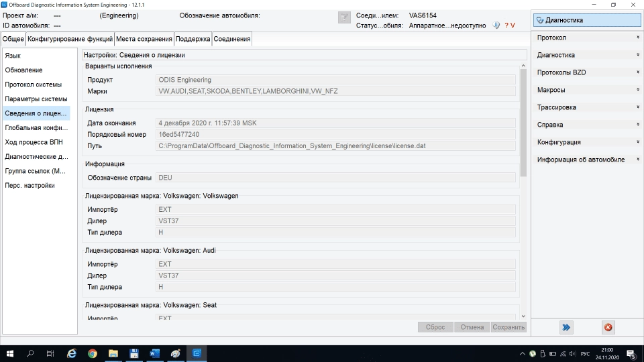This screenshot has height=362, width=644.
Task: Click the Сохранить button
Action: point(508,327)
